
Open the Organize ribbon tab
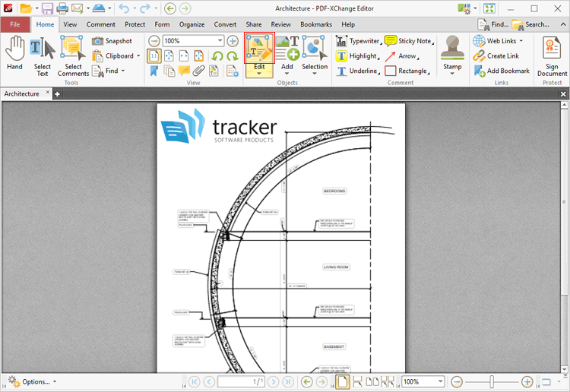[x=192, y=24]
